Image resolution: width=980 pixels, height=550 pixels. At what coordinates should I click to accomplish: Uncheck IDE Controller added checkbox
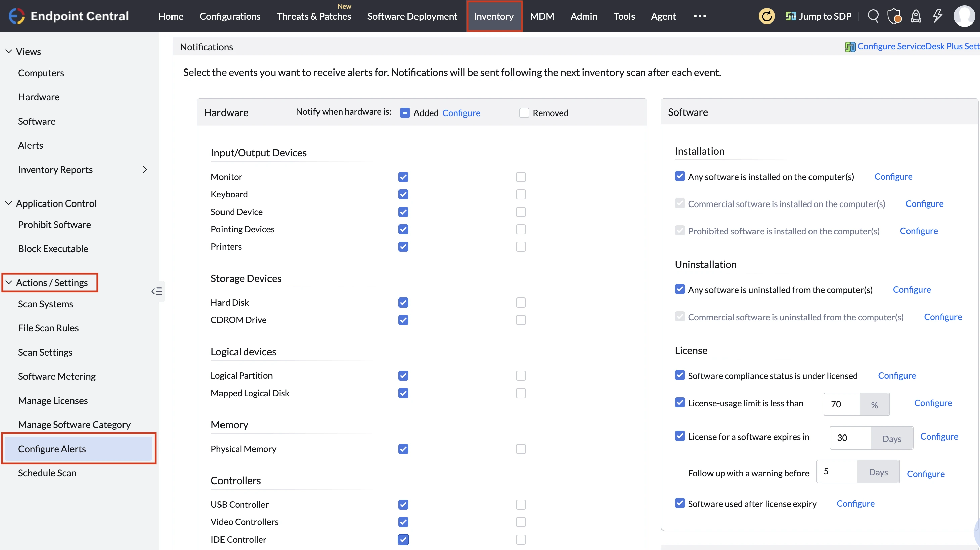(403, 540)
